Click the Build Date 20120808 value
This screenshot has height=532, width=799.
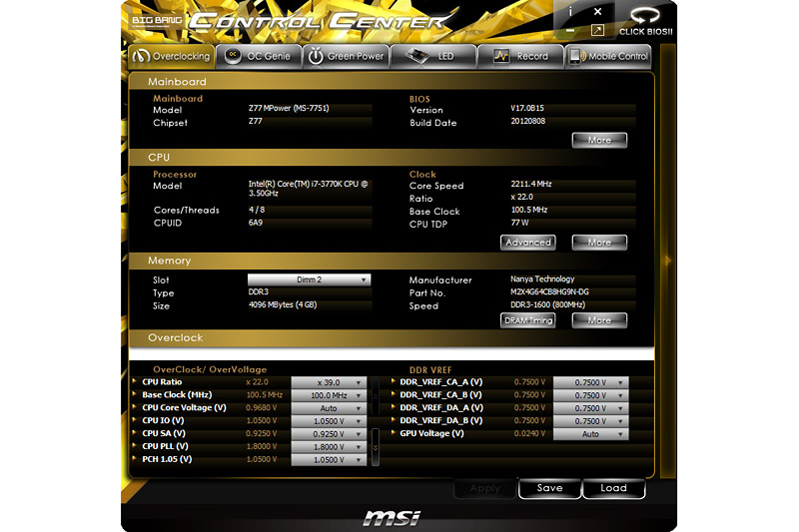[x=528, y=121]
